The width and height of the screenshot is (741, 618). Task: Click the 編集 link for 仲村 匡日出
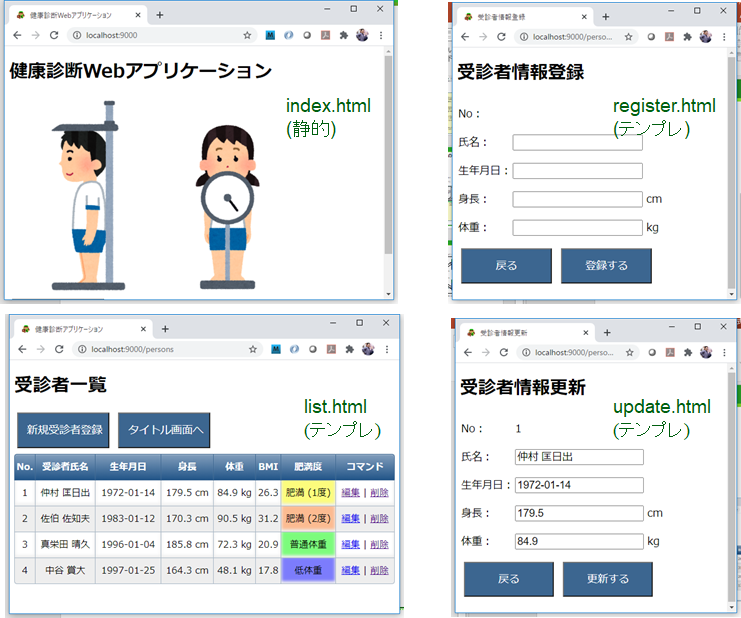pos(350,492)
